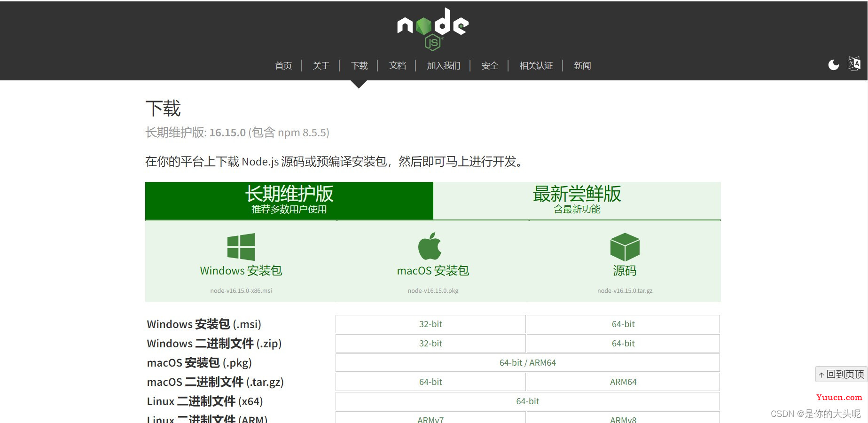Open 相关认证 in navigation bar

tap(536, 66)
